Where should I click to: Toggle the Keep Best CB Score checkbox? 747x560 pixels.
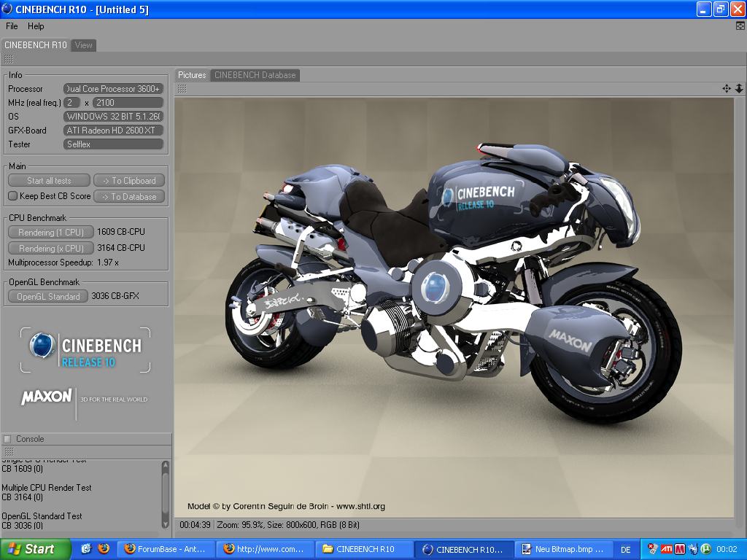(x=13, y=195)
